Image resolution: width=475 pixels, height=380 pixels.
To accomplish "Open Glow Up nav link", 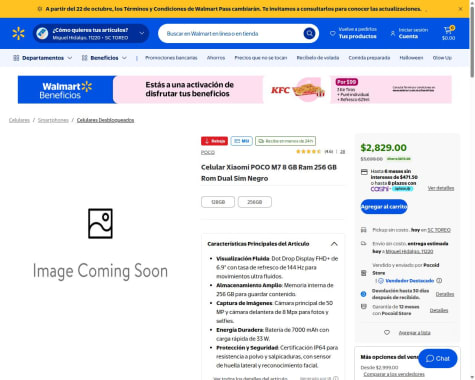I will point(442,58).
